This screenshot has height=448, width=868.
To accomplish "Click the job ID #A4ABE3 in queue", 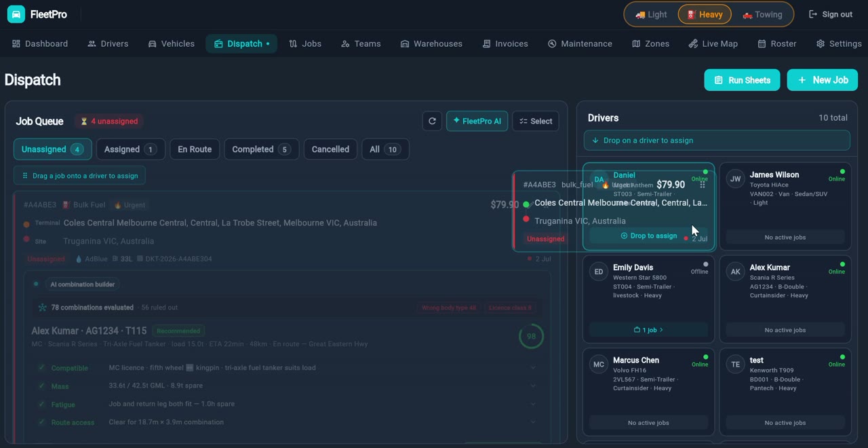I will (x=39, y=205).
